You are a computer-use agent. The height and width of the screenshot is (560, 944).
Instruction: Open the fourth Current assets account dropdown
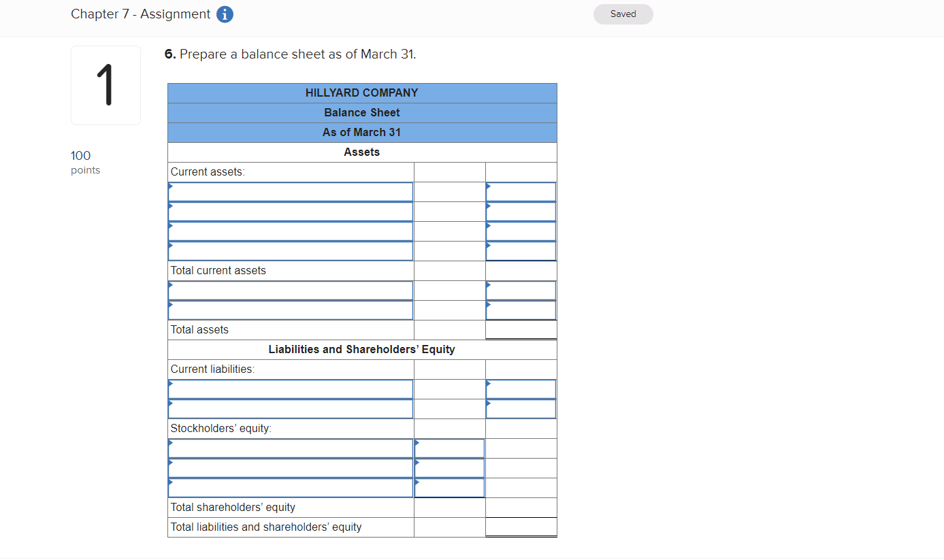291,250
